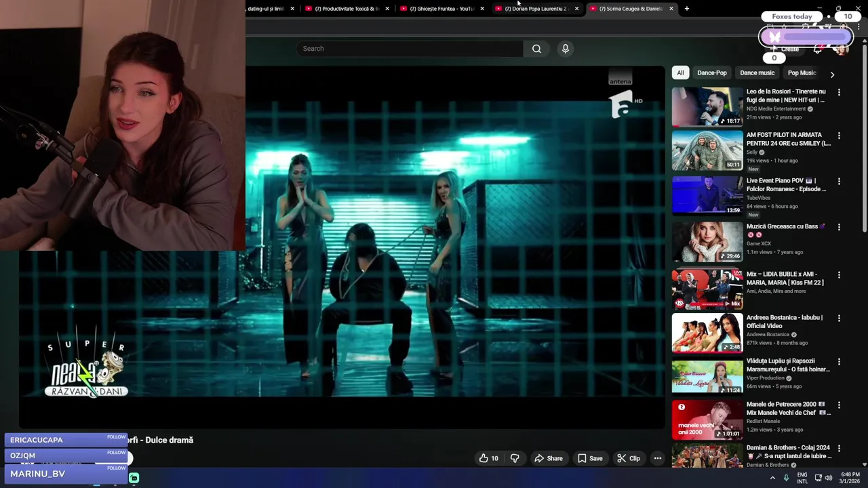Open options menu for AM FOST PILOT video

point(839,136)
